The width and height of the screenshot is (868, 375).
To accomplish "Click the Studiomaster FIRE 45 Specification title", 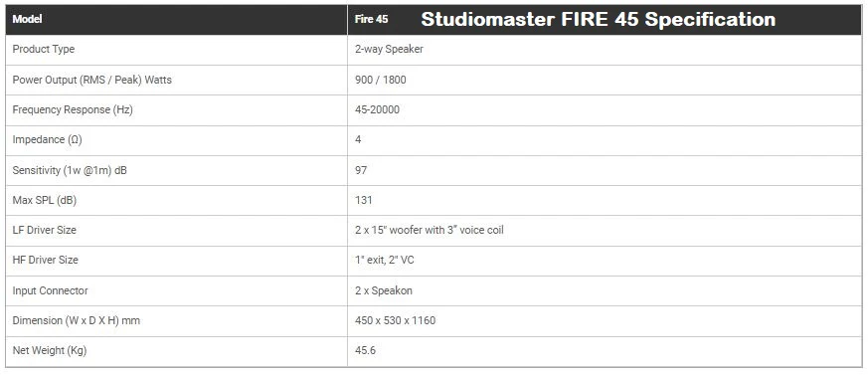I will (598, 19).
